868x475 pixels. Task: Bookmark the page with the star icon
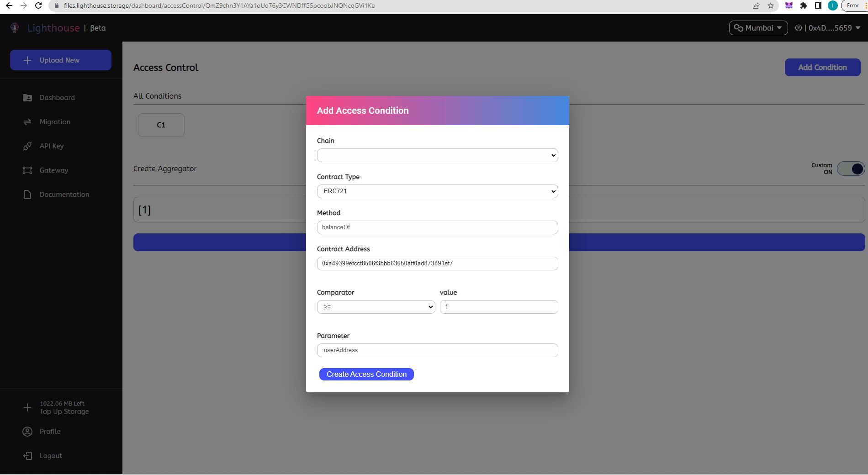[771, 5]
